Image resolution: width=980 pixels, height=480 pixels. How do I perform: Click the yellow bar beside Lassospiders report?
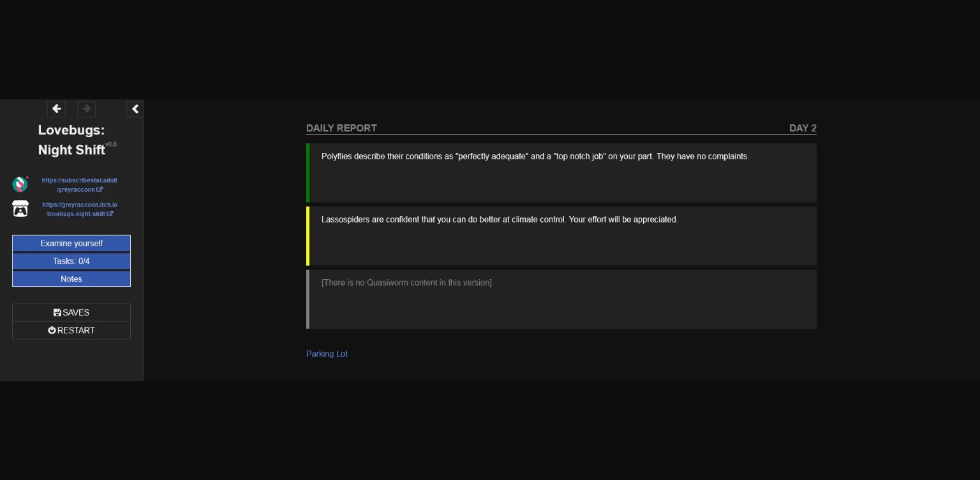(x=308, y=235)
